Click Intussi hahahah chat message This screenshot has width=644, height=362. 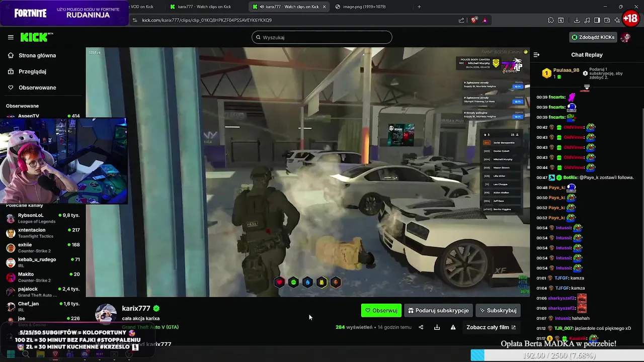(563, 318)
